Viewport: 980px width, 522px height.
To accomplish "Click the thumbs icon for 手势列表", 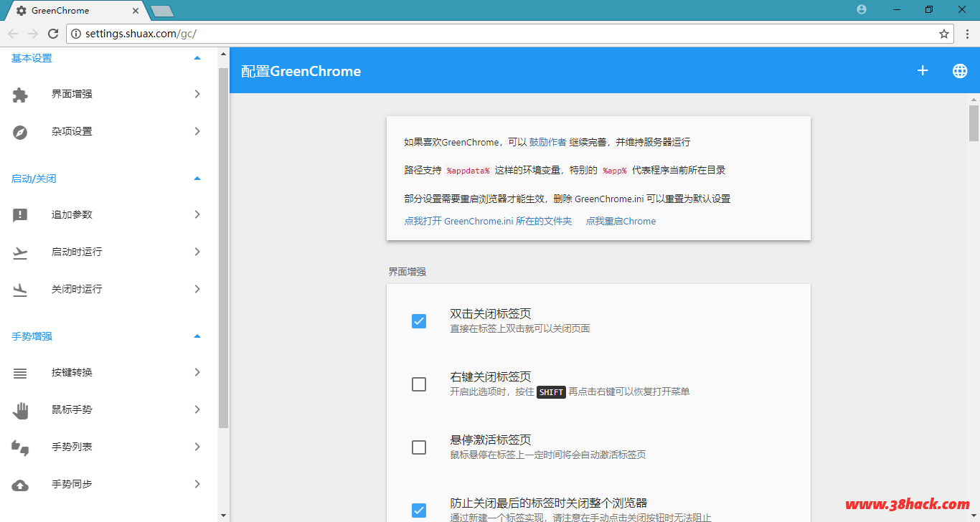I will [20, 448].
